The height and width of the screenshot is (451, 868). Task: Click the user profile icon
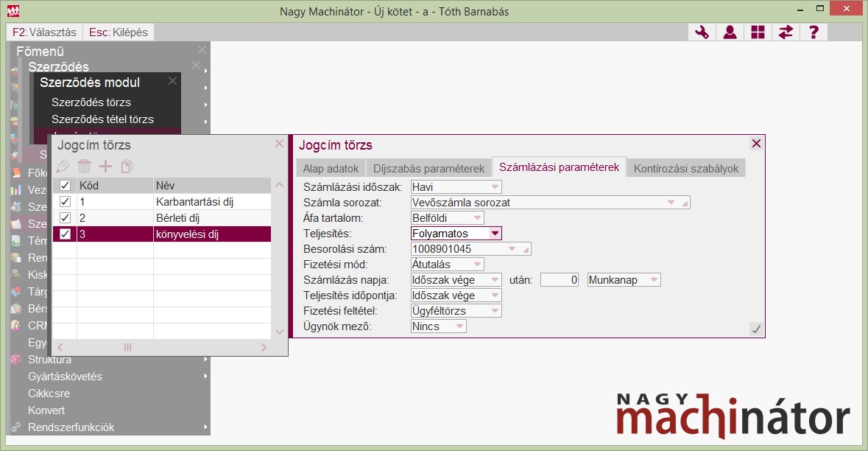(x=730, y=32)
